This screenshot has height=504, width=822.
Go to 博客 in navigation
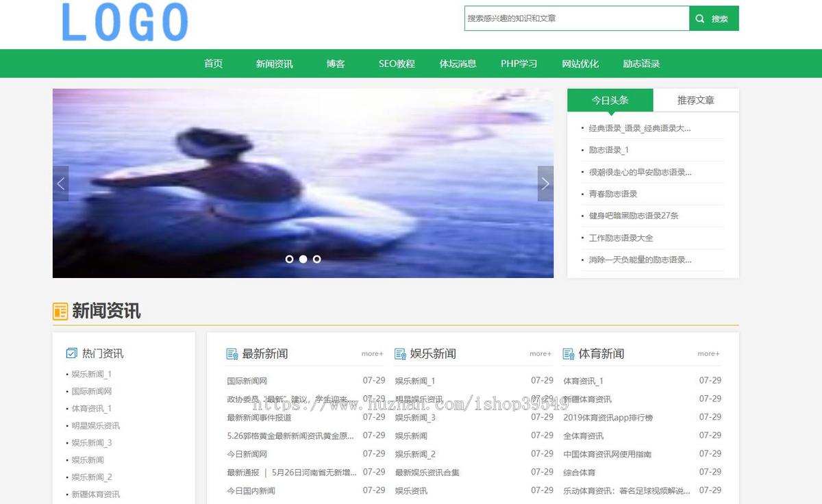[x=336, y=64]
